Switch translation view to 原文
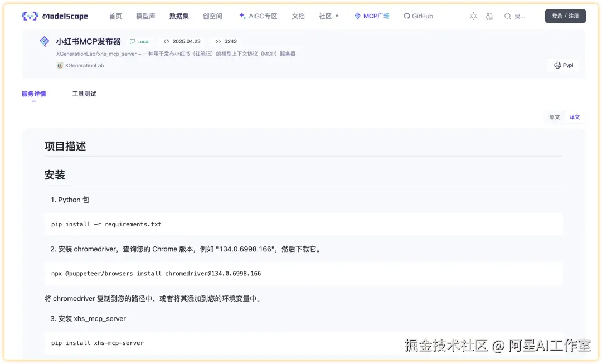This screenshot has height=364, width=602. coord(554,117)
